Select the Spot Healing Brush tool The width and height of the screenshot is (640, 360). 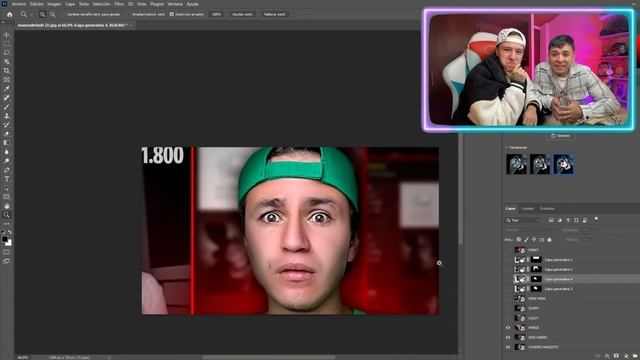pos(7,98)
